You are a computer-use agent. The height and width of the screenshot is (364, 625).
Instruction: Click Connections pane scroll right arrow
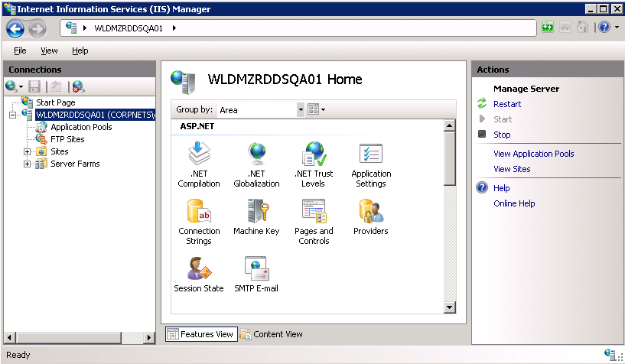tap(149, 338)
